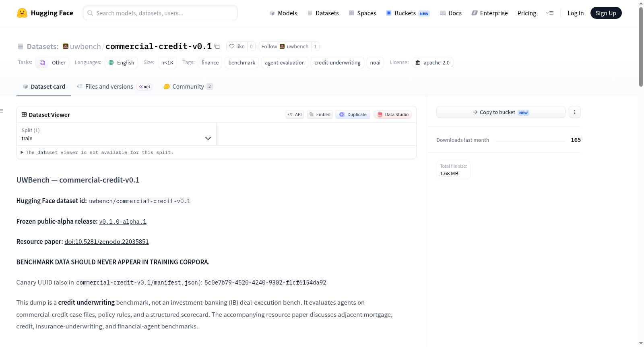Open the Split train dropdown
This screenshot has width=644, height=347.
pyautogui.click(x=116, y=134)
